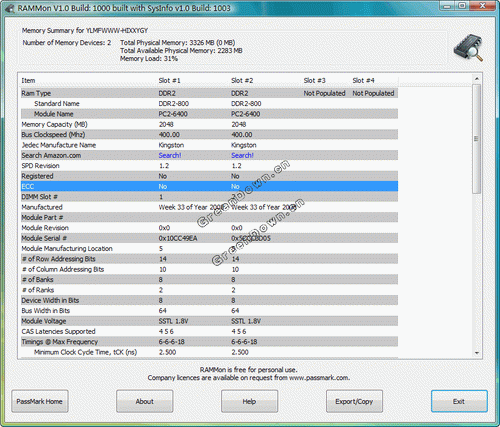Click Slot #1 Kingston manufacturer cell
Viewport: 500px width, 427px height.
(x=171, y=145)
